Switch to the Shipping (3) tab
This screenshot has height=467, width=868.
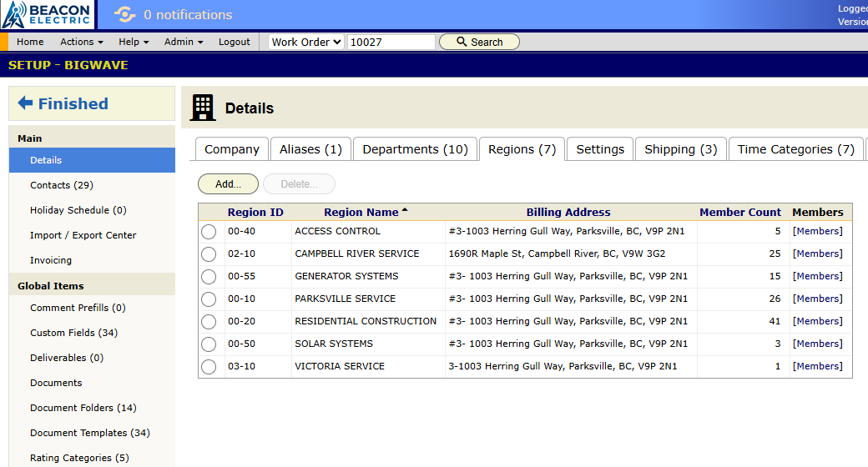coord(681,149)
